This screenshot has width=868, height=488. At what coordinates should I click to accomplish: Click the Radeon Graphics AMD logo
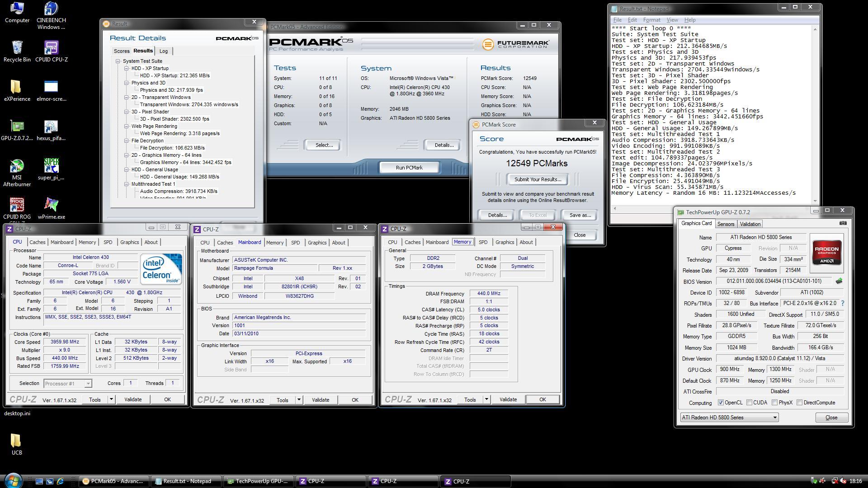[x=826, y=252]
